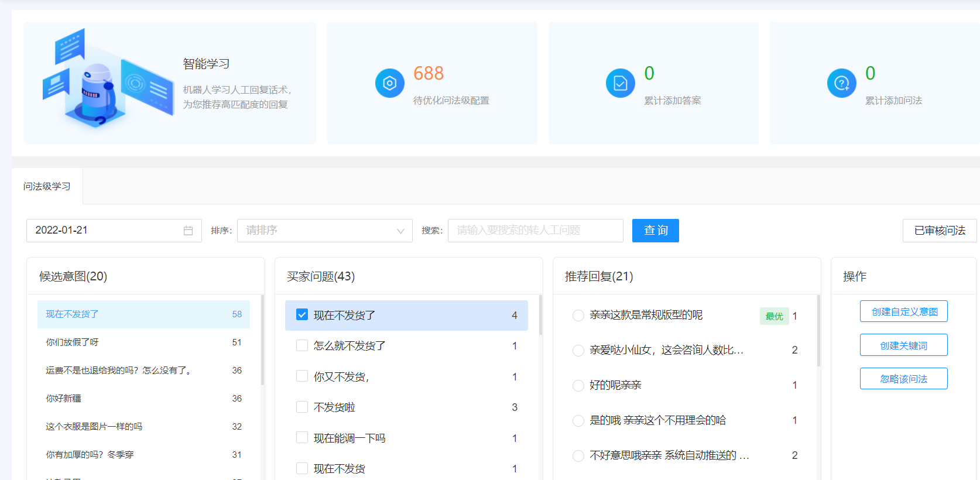Click the 智能学习 heading
This screenshot has height=480, width=980.
[206, 64]
